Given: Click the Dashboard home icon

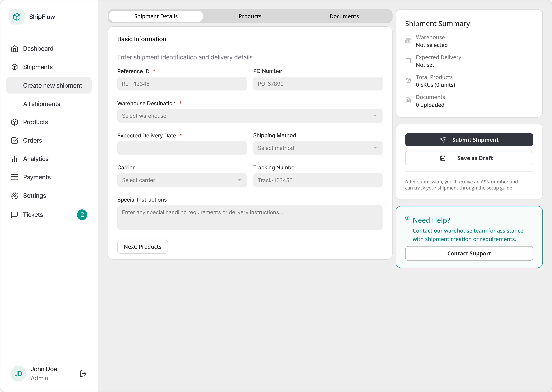Looking at the screenshot, I should click(14, 49).
